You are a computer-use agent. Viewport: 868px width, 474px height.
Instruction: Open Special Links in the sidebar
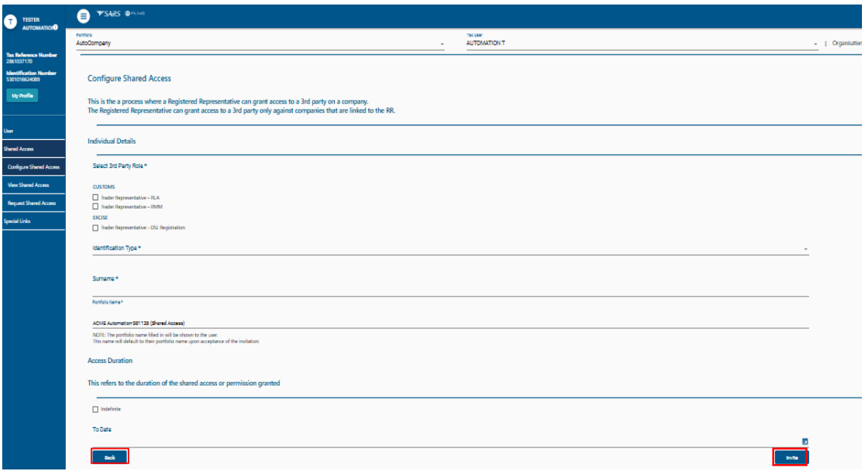coord(17,222)
